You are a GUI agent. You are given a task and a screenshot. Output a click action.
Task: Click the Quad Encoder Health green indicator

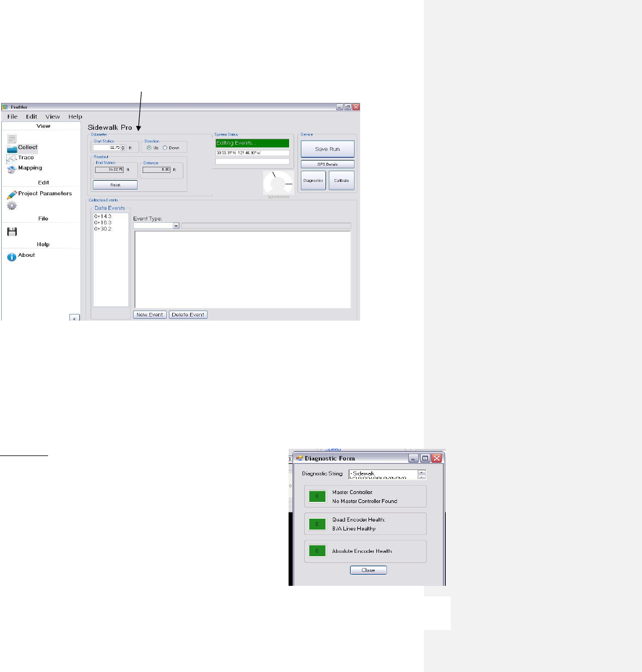pos(317,524)
